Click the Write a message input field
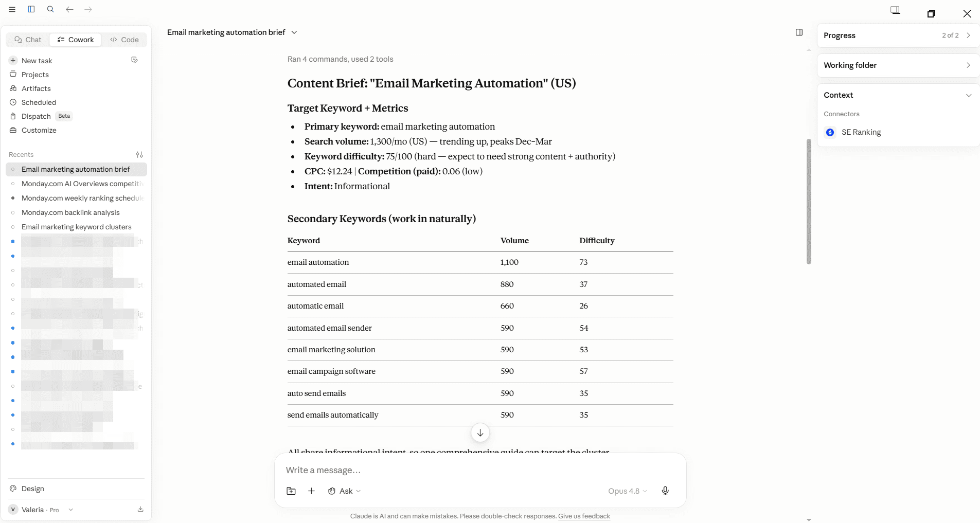 tap(480, 470)
